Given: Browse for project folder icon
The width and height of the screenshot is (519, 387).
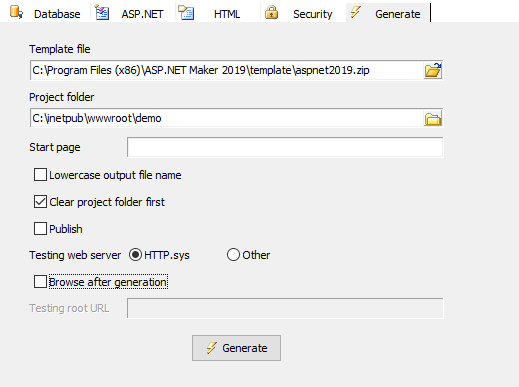Looking at the screenshot, I should tap(433, 119).
